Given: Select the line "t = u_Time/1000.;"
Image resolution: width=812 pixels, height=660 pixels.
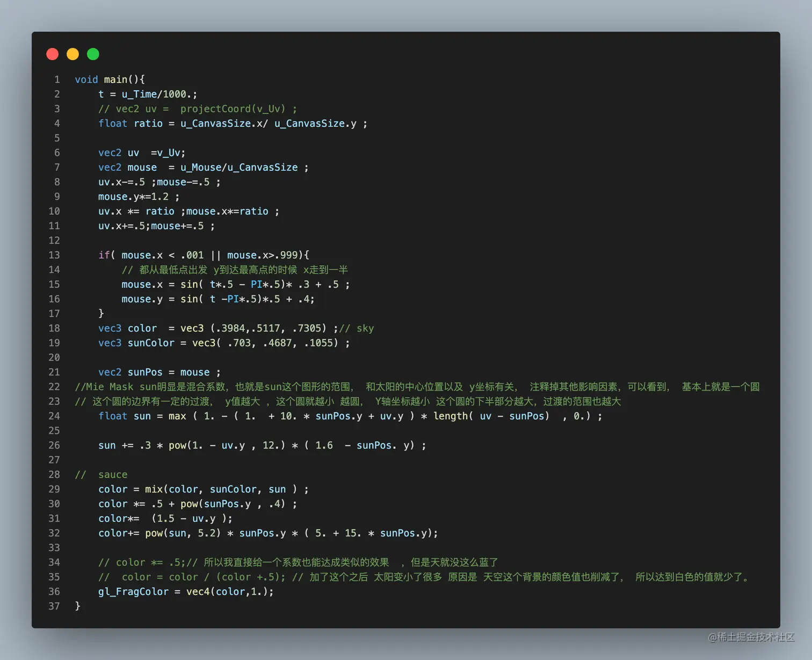Looking at the screenshot, I should [148, 94].
